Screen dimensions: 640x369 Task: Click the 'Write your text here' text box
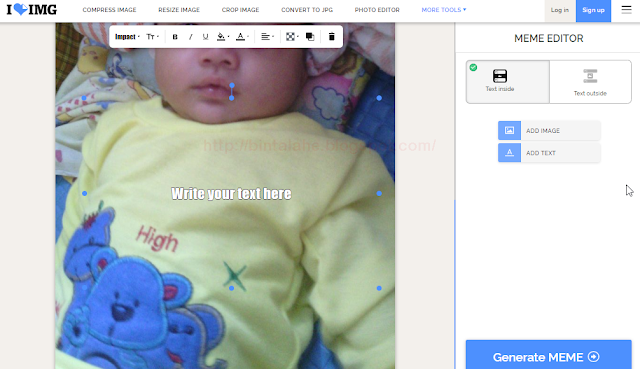click(231, 193)
